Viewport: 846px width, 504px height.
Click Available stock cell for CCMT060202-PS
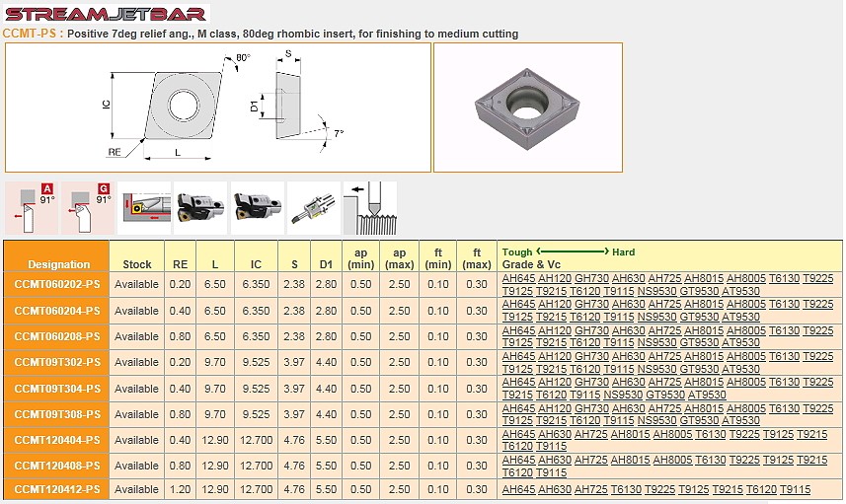pyautogui.click(x=136, y=284)
